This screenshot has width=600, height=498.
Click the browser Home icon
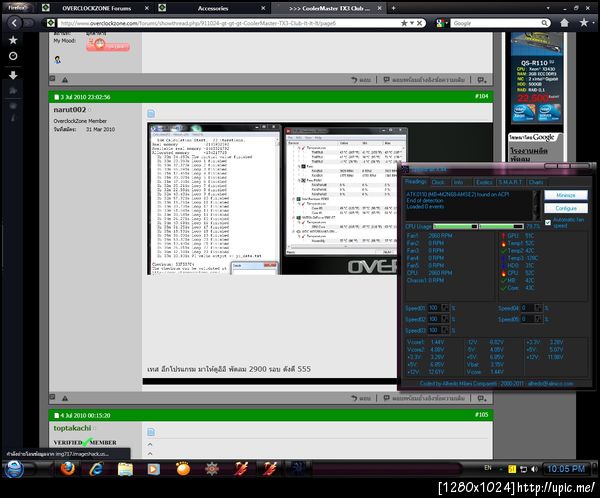[564, 23]
